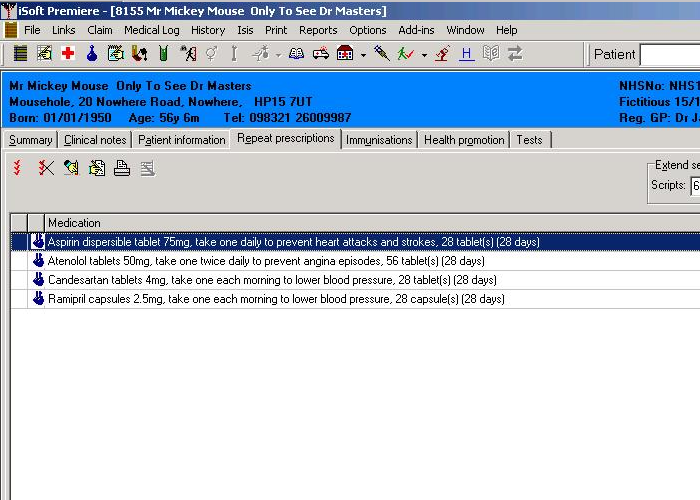Open the Links menu
The width and height of the screenshot is (700, 500).
63,30
